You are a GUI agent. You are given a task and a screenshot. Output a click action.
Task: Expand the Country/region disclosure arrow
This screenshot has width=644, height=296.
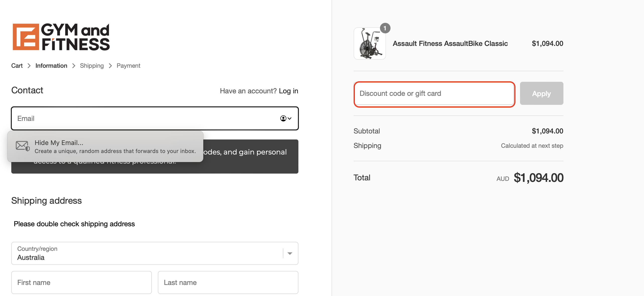(x=290, y=253)
